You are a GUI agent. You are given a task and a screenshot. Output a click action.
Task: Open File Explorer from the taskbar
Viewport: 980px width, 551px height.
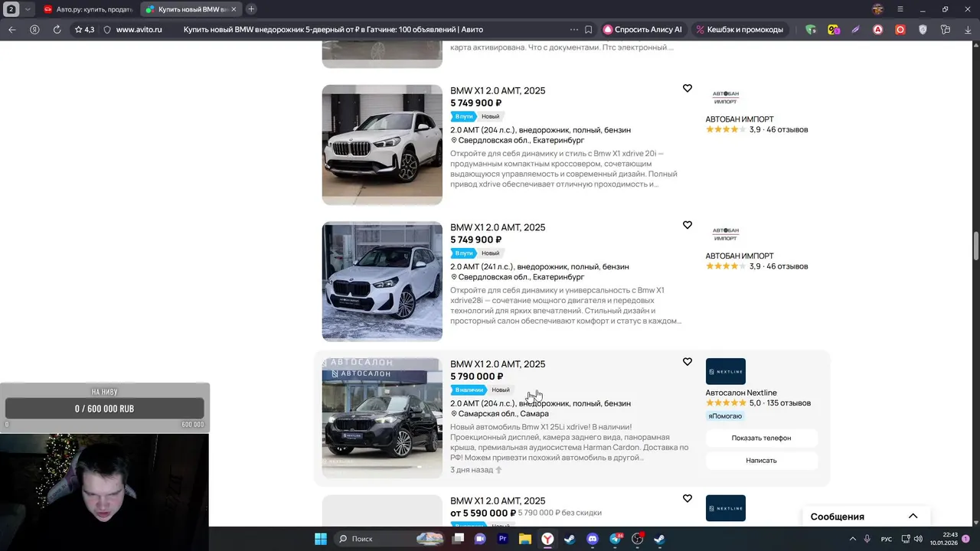[525, 539]
